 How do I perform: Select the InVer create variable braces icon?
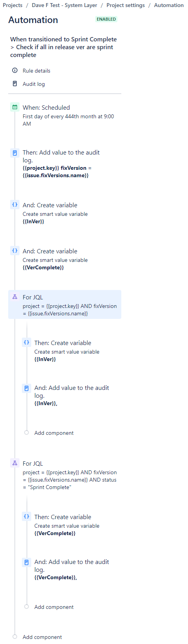pyautogui.click(x=15, y=205)
